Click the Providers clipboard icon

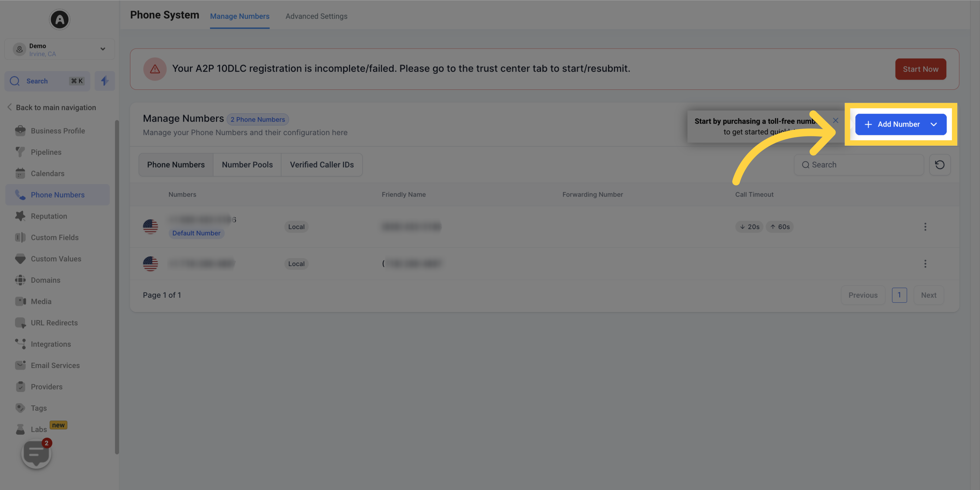pos(20,387)
